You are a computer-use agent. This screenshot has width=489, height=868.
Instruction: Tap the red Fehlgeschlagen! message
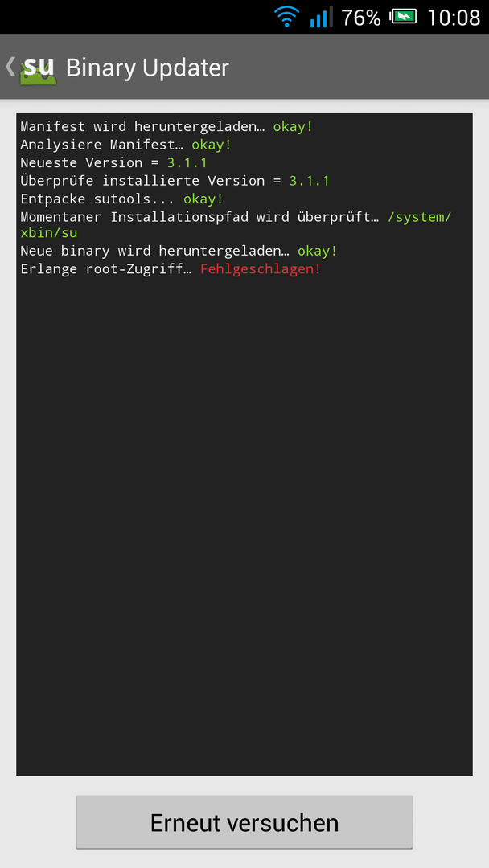tap(261, 269)
